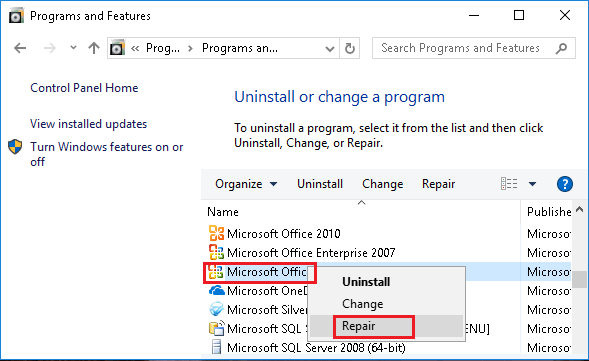Click the Search Programs and Features field
The height and width of the screenshot is (361, 589).
(466, 48)
